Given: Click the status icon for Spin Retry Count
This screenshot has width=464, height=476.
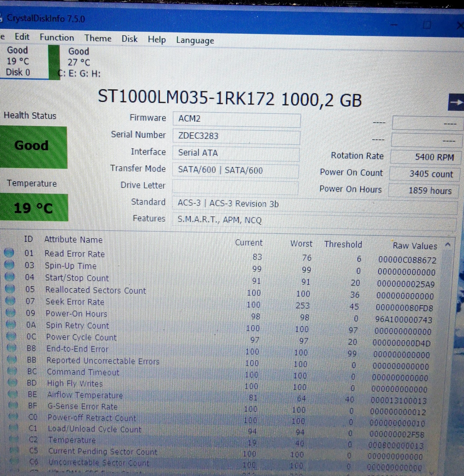Looking at the screenshot, I should point(11,325).
